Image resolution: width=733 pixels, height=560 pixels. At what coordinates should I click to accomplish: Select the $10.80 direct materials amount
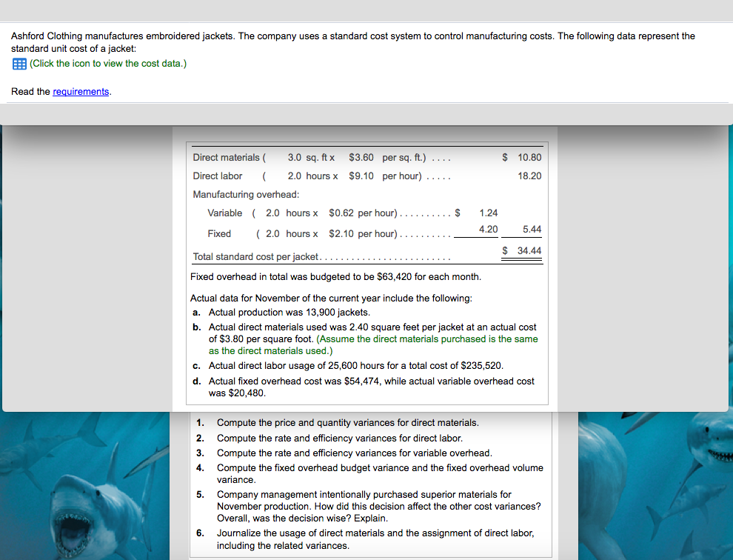click(522, 158)
